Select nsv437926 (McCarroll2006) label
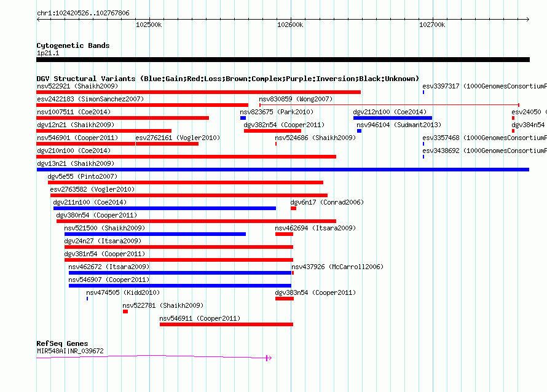The image size is (547, 392). [x=337, y=267]
